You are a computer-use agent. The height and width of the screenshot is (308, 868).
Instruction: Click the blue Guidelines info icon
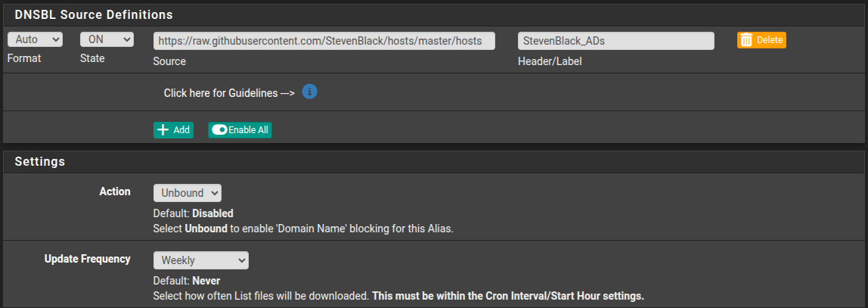[309, 92]
